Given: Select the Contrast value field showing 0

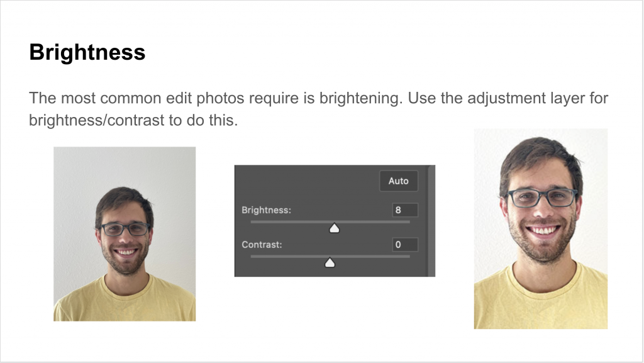Looking at the screenshot, I should point(405,245).
